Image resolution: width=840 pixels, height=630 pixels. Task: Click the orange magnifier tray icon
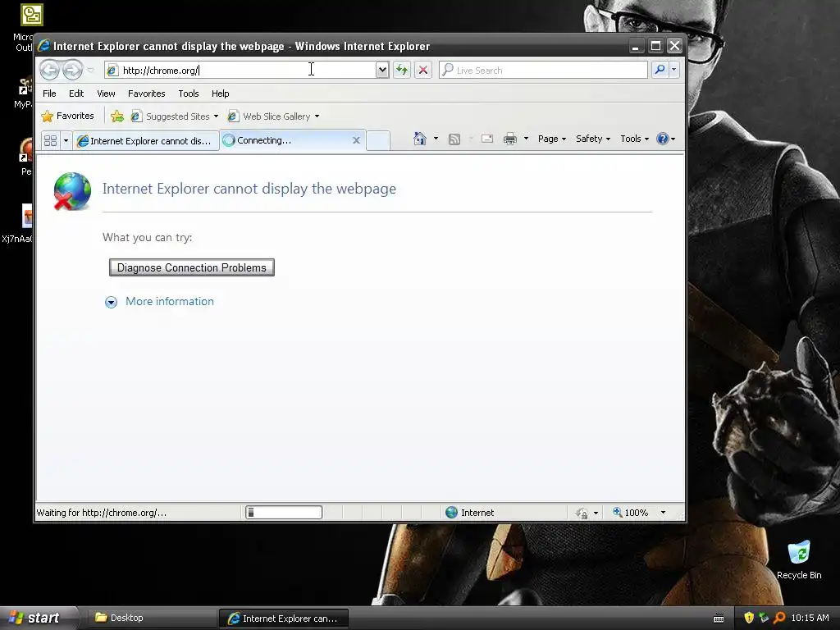(x=779, y=618)
